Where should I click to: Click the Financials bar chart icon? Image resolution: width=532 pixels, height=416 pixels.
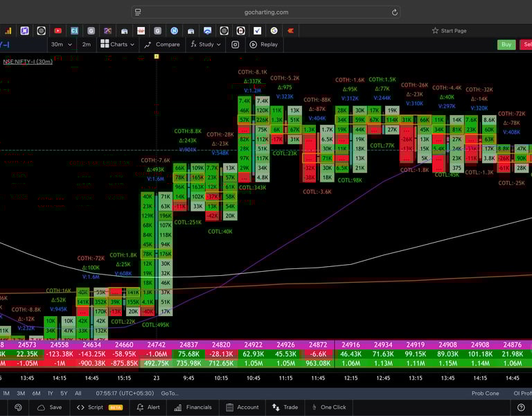point(178,407)
